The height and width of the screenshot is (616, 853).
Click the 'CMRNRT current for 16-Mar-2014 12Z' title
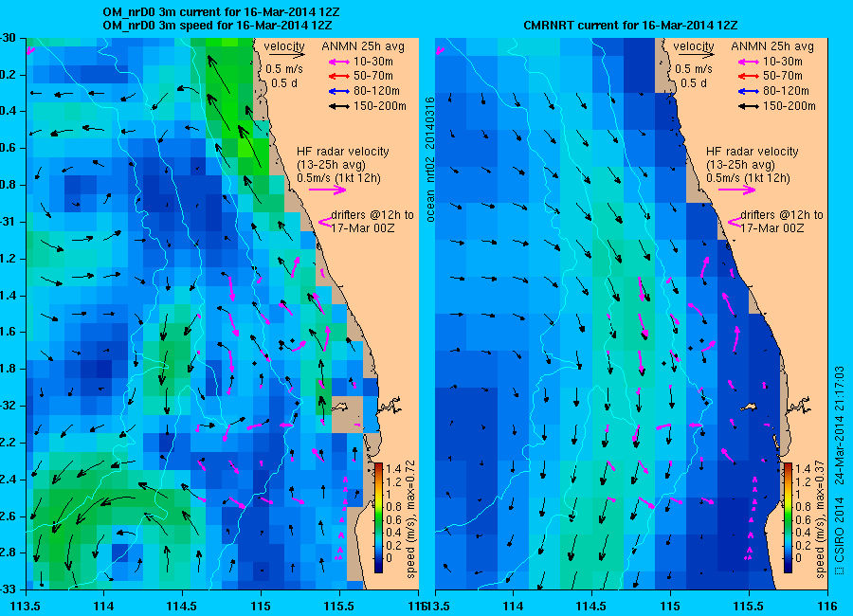[630, 26]
